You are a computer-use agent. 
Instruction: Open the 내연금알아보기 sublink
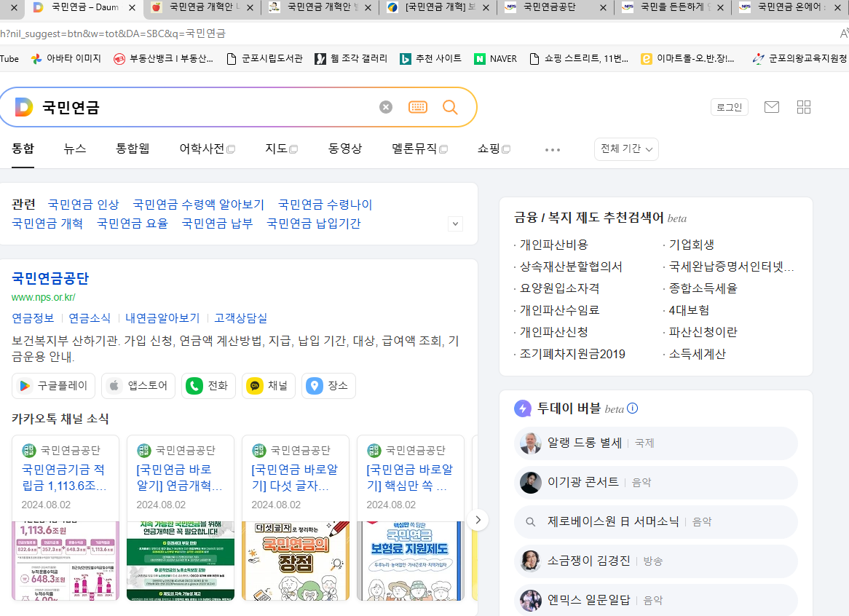pos(162,318)
